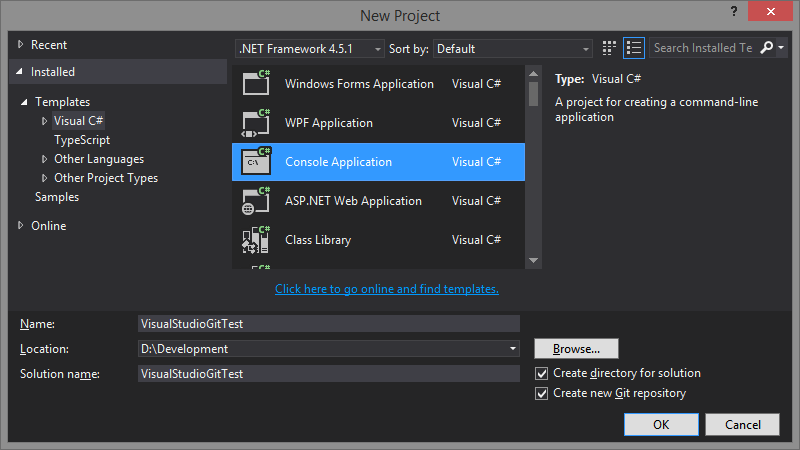Viewport: 800px width, 450px height.
Task: Click the Recent section label
Action: point(49,45)
